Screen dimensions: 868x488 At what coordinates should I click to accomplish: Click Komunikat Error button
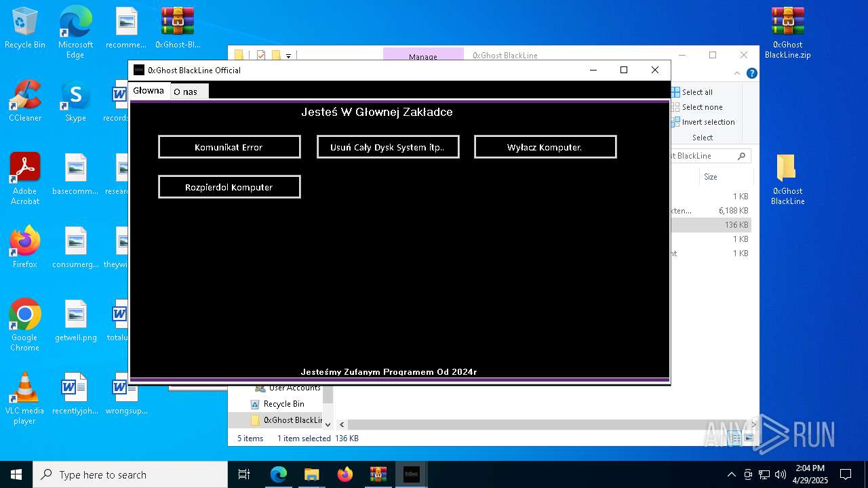click(229, 147)
